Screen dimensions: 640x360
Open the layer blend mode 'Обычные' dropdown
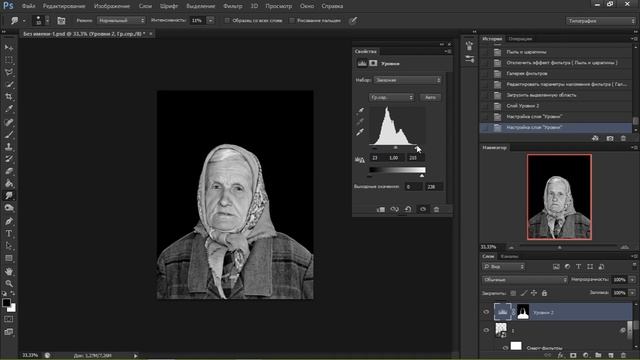[525, 280]
